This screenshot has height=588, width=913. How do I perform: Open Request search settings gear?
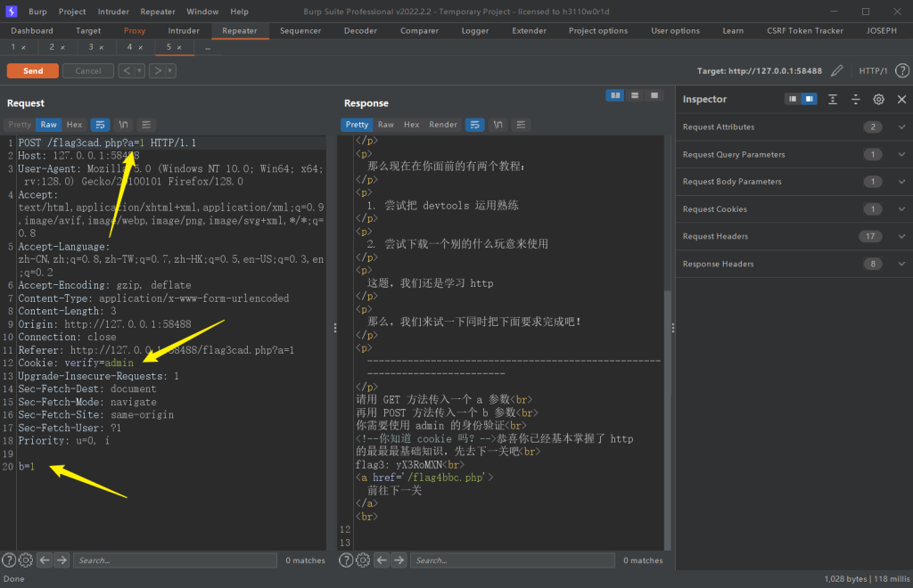click(26, 560)
